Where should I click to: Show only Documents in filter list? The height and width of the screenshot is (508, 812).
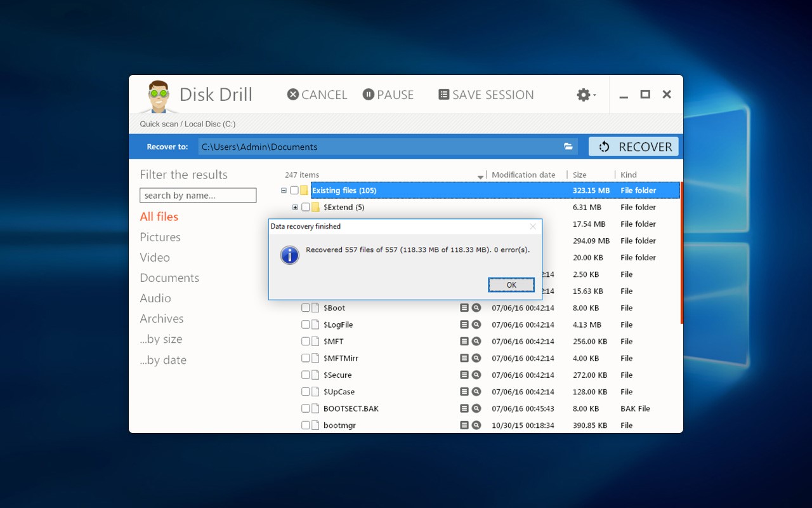point(169,277)
